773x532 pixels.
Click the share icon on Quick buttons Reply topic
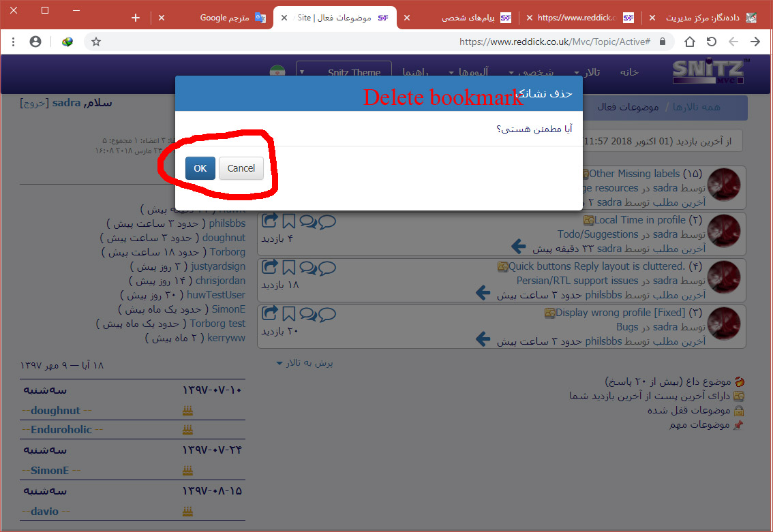(270, 267)
